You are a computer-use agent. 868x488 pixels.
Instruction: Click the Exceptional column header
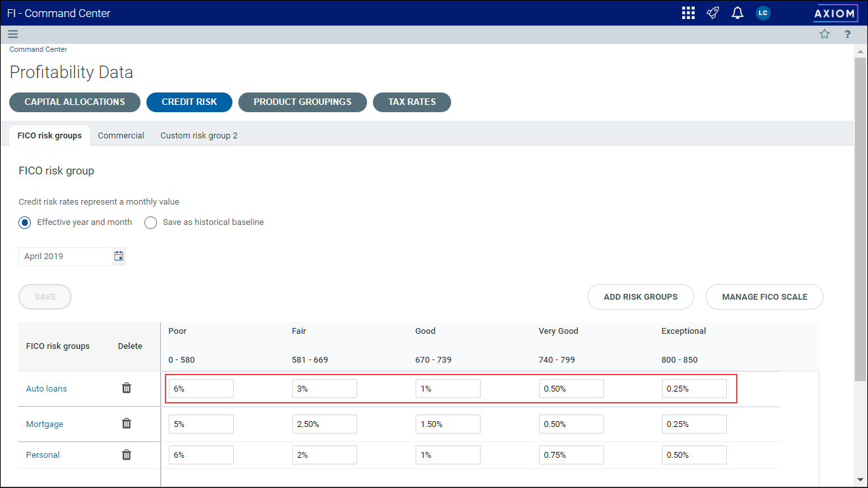pyautogui.click(x=684, y=331)
